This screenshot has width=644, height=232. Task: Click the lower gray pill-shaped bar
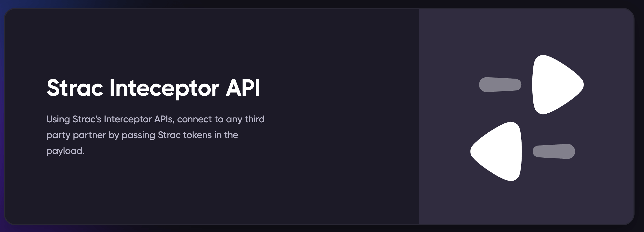tap(554, 151)
